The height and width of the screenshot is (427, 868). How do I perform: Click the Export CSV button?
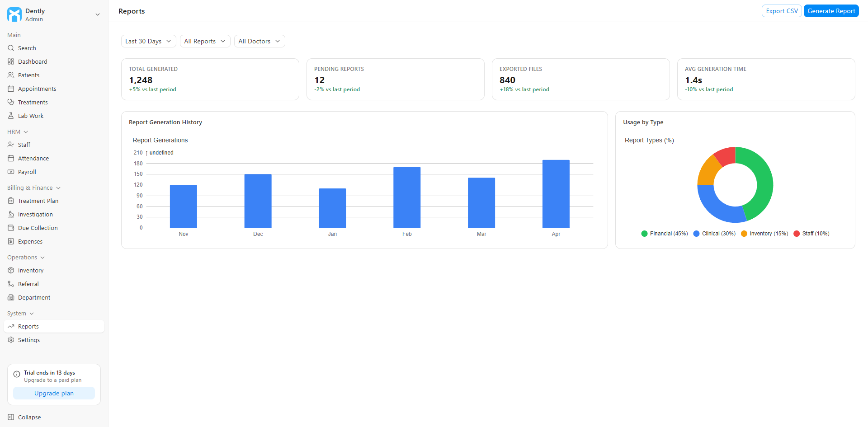pyautogui.click(x=782, y=11)
